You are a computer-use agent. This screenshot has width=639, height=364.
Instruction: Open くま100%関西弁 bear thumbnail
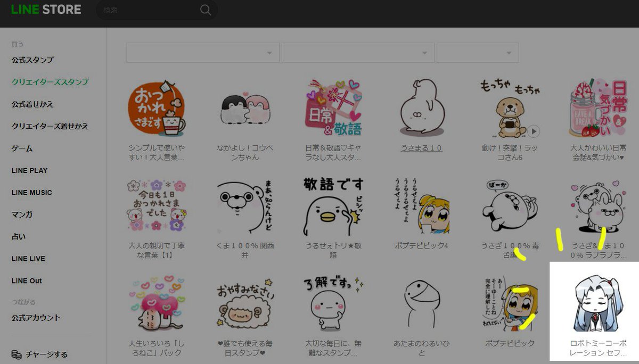click(245, 206)
